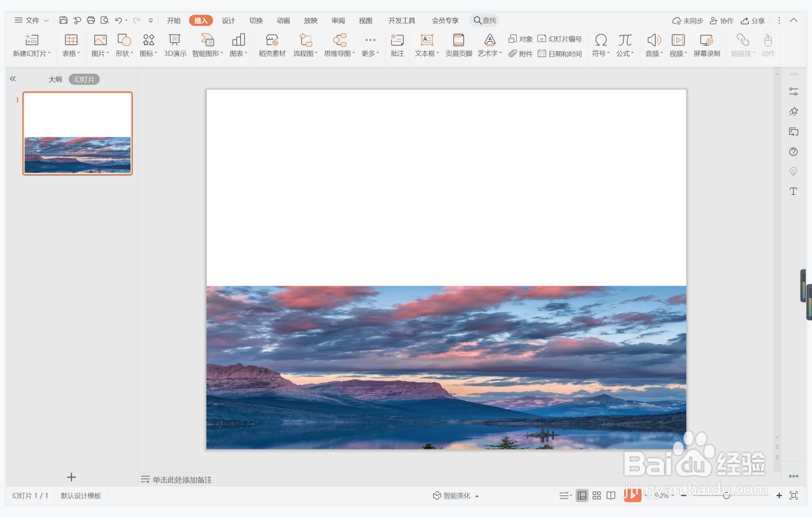Click the help question mark icon
Viewport: 812px width, 517px height.
click(x=793, y=152)
